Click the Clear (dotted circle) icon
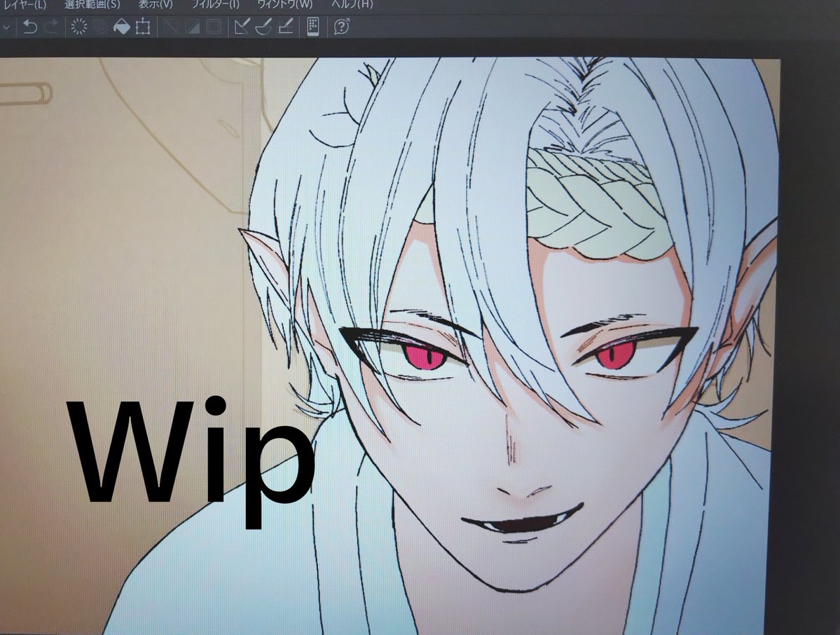The image size is (840, 635). (x=79, y=26)
